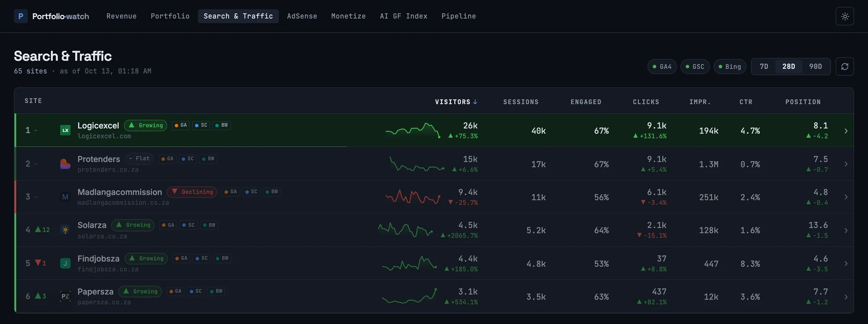Toggle the GA4 data source filter
Viewport: 868px width, 324px height.
662,66
